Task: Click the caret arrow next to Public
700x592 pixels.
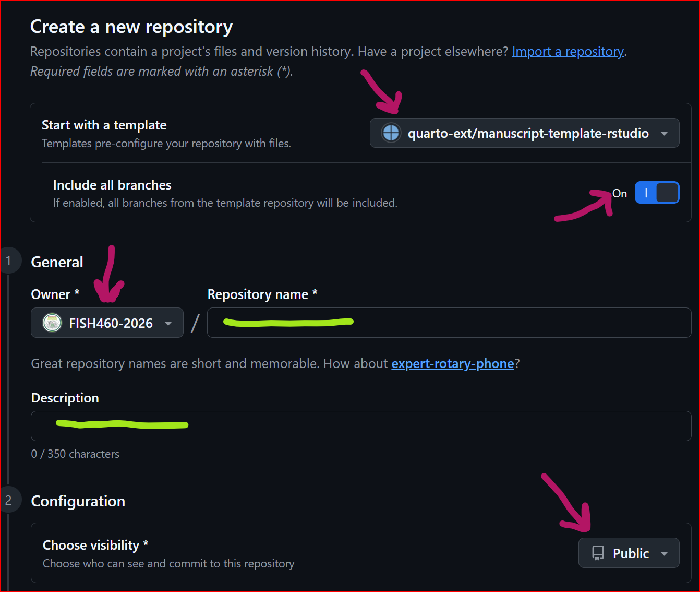Action: 664,554
